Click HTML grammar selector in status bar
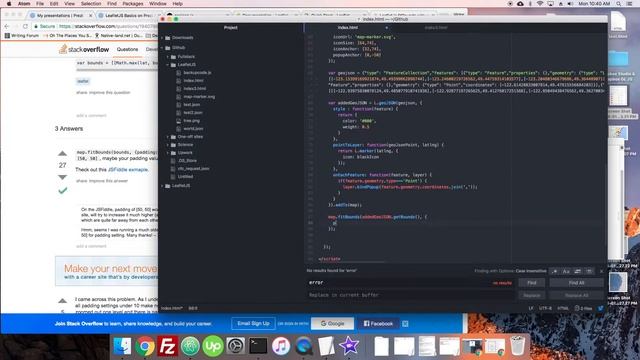This screenshot has height=360, width=640. coord(563,309)
